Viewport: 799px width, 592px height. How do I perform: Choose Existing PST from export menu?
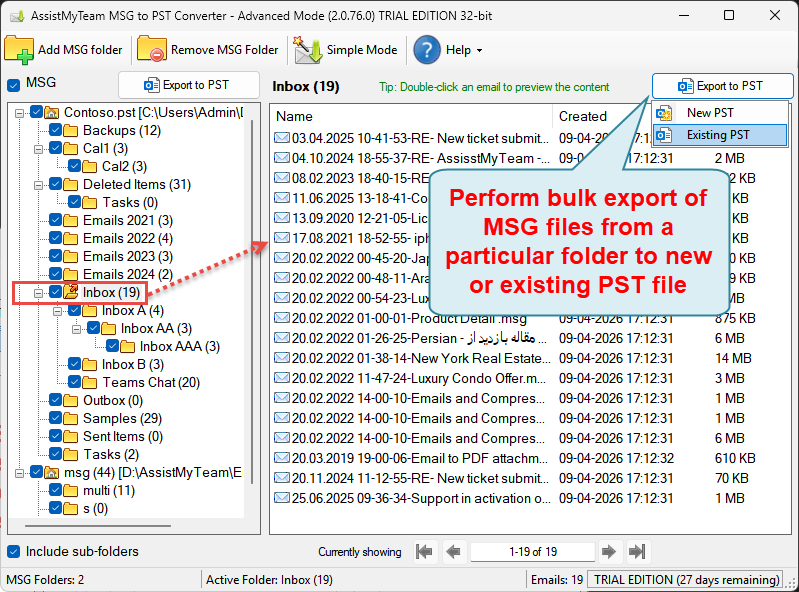coord(720,135)
